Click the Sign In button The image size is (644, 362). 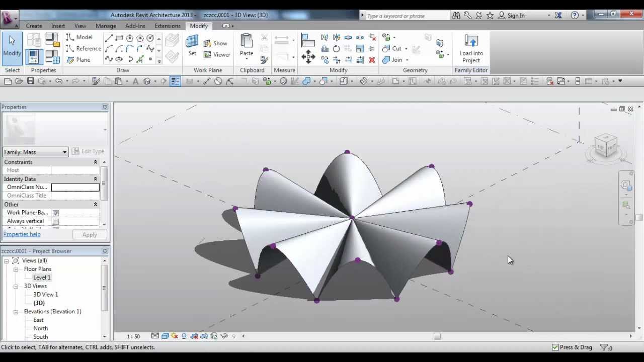coord(511,16)
